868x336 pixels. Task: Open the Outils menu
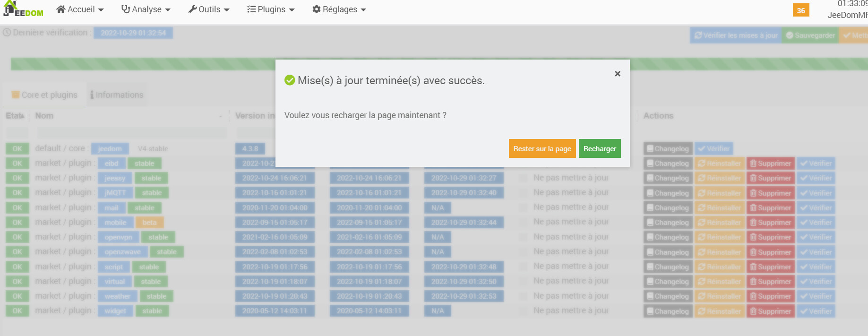[209, 9]
